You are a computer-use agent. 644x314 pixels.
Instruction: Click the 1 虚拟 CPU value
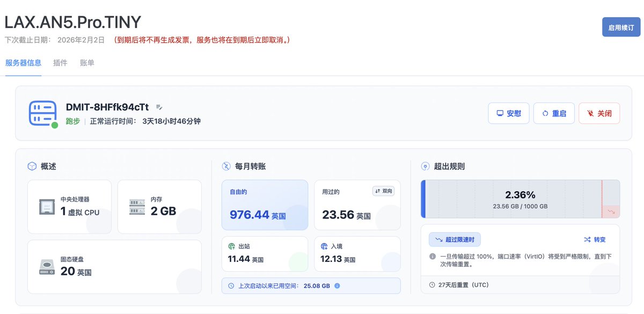click(80, 211)
